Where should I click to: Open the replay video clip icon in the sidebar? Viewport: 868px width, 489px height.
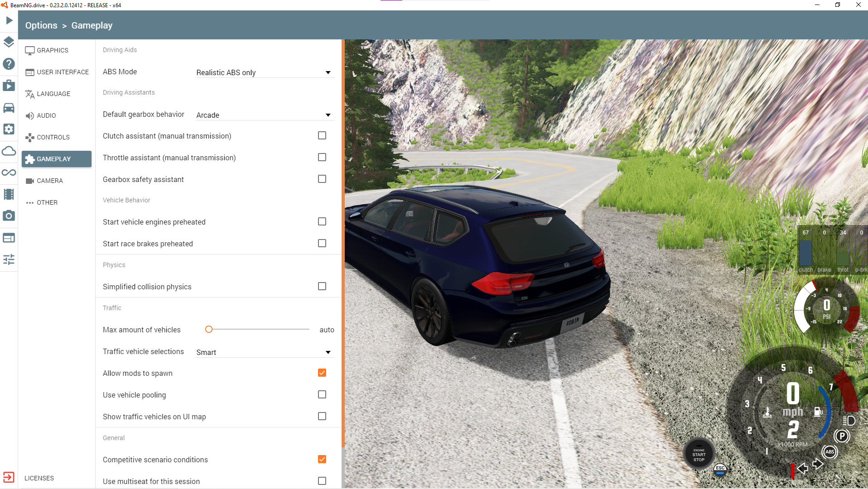(9, 86)
